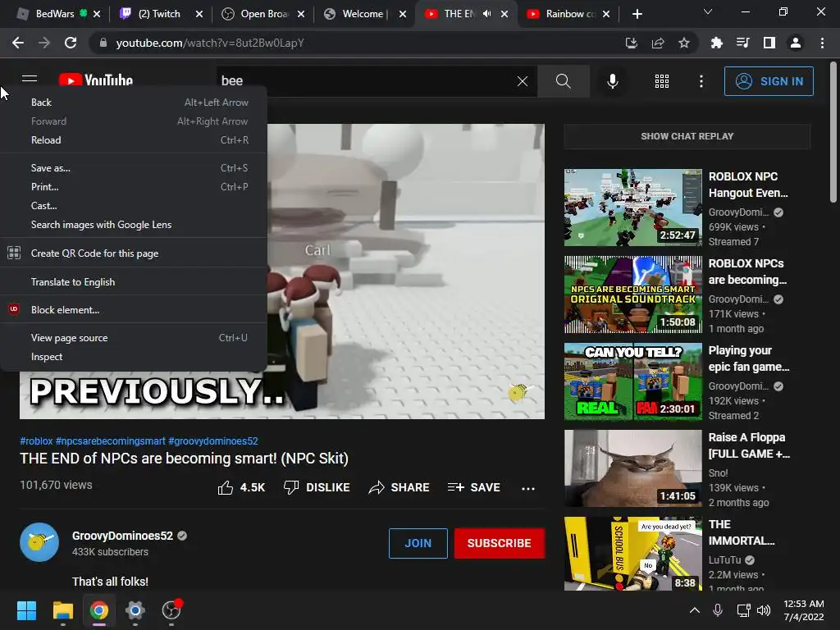Mute the tab via its speaker icon

click(x=486, y=14)
